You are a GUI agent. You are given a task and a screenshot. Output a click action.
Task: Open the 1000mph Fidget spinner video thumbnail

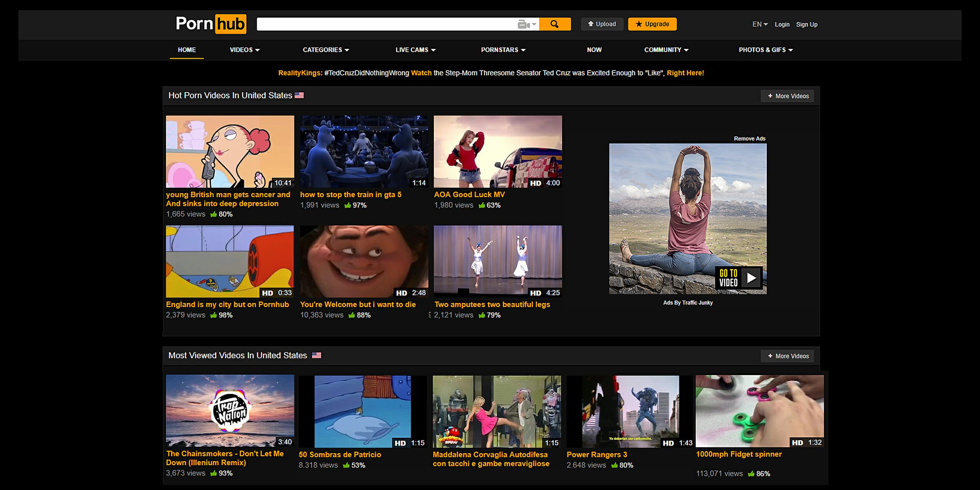[x=759, y=411]
